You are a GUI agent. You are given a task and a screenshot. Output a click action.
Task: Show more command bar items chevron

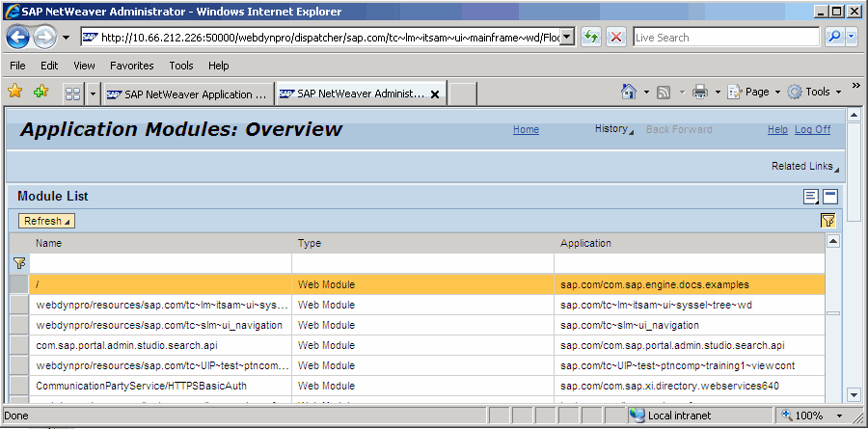click(x=855, y=85)
